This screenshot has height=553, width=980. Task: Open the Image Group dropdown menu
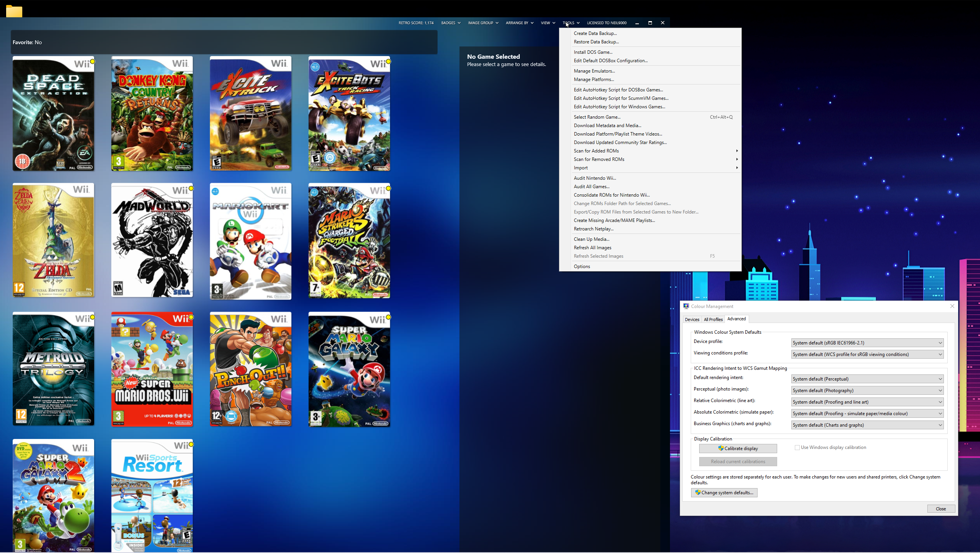(x=483, y=23)
